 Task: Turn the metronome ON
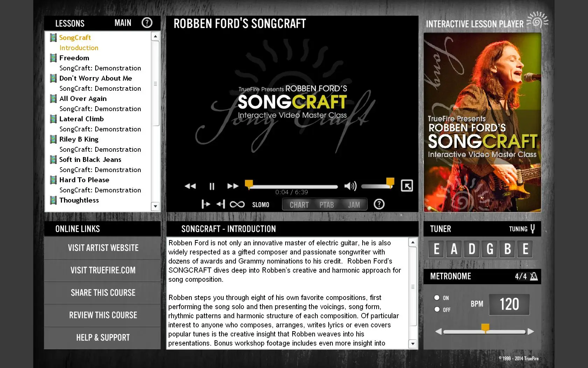(x=437, y=298)
